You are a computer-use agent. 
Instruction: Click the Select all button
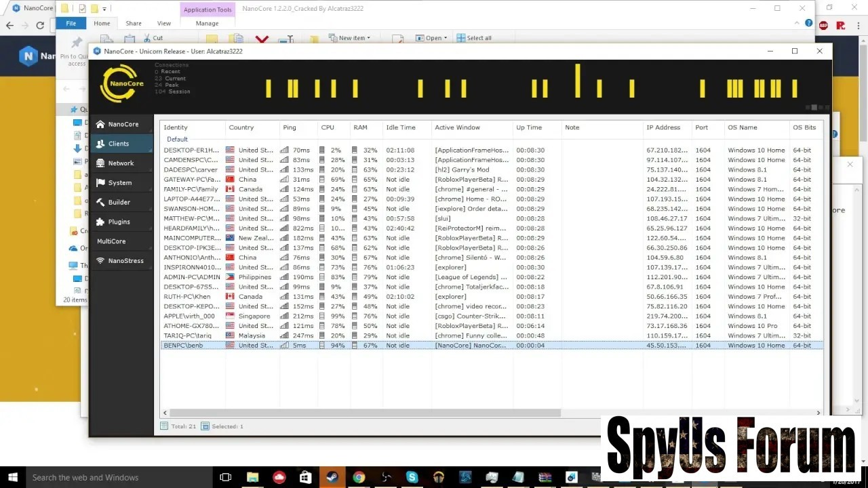[x=474, y=38]
